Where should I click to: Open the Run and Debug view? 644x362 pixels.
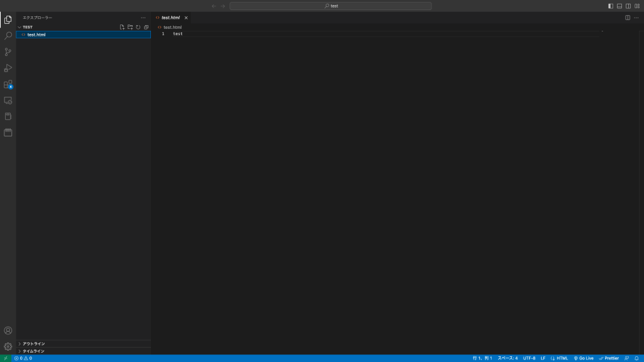click(8, 68)
